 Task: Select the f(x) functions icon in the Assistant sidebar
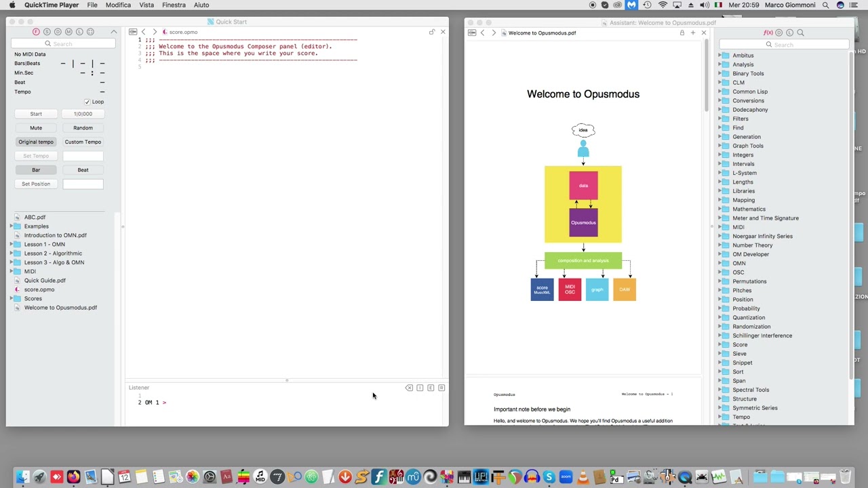[768, 33]
